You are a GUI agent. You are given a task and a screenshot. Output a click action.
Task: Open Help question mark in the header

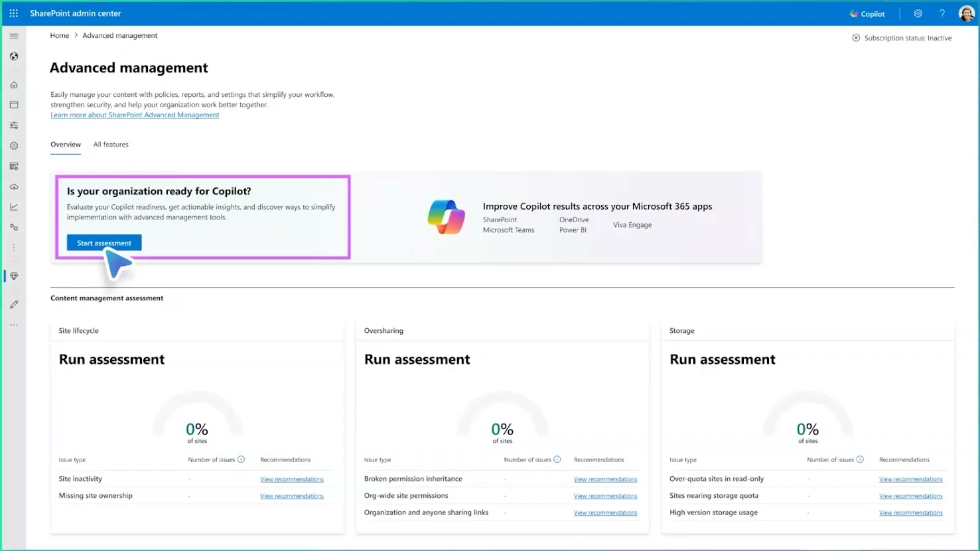(942, 13)
